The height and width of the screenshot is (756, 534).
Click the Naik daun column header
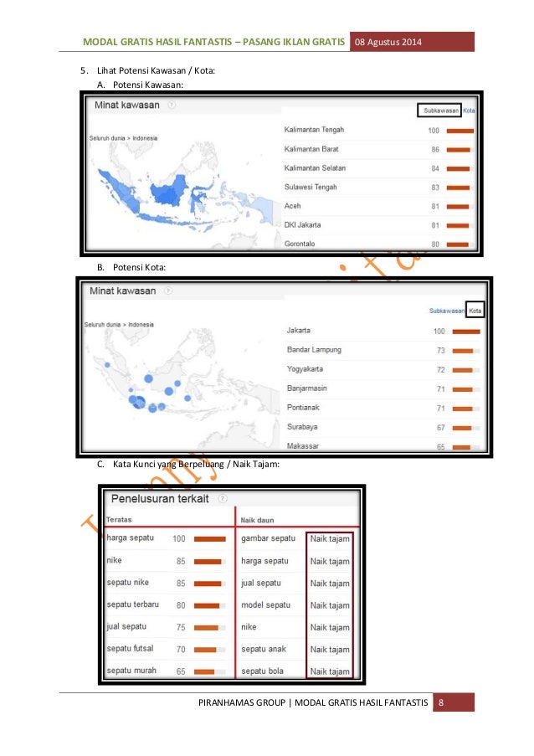[x=257, y=520]
